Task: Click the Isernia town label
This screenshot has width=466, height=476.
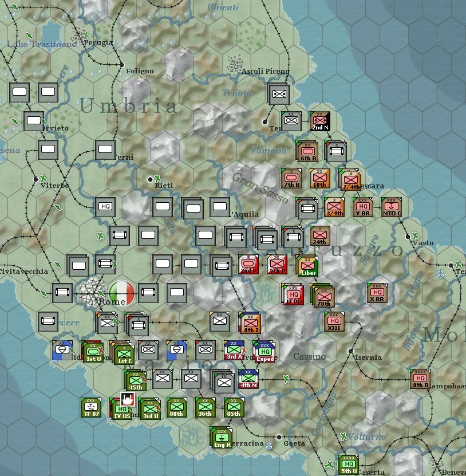Action: tap(368, 357)
